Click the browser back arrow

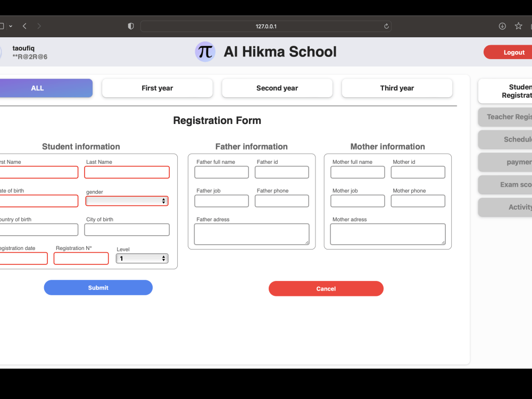coord(24,26)
